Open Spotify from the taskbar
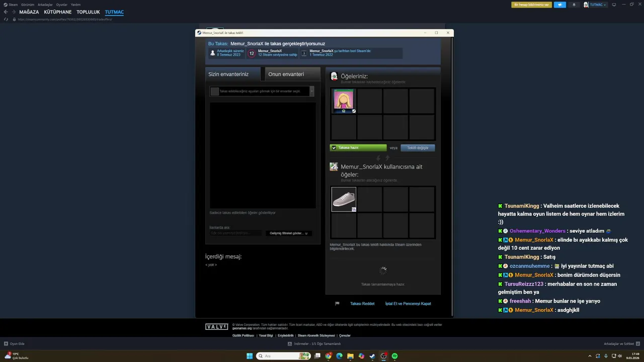This screenshot has height=362, width=644. click(394, 356)
